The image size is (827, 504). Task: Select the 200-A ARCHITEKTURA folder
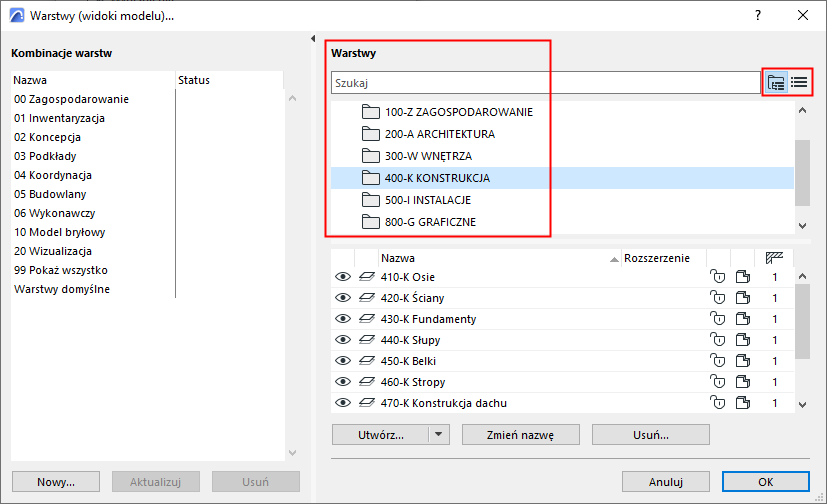pyautogui.click(x=439, y=134)
